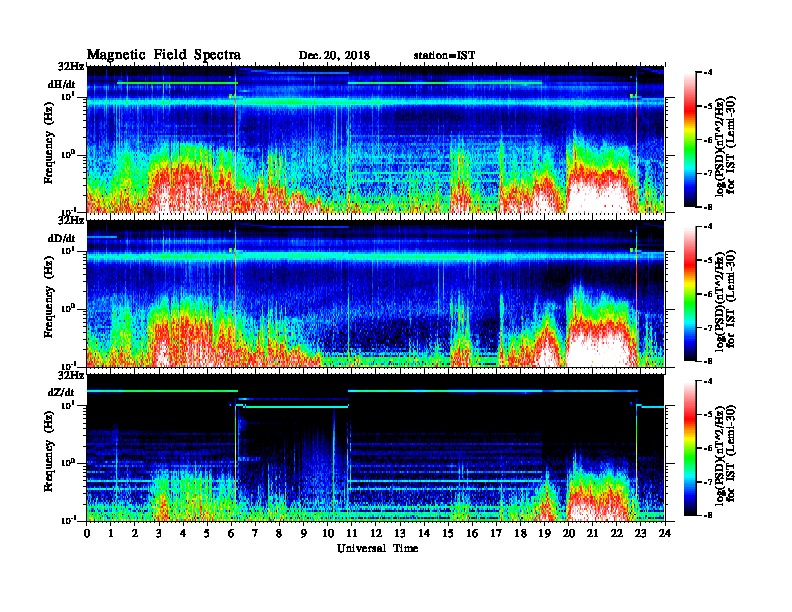Click the dD/dt spectrogram plot area
The width and height of the screenshot is (792, 612).
(x=376, y=293)
